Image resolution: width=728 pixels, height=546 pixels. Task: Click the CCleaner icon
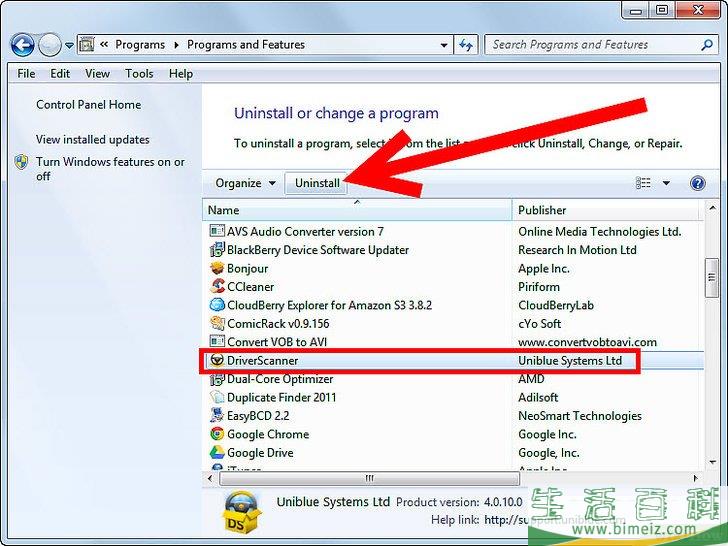(217, 286)
